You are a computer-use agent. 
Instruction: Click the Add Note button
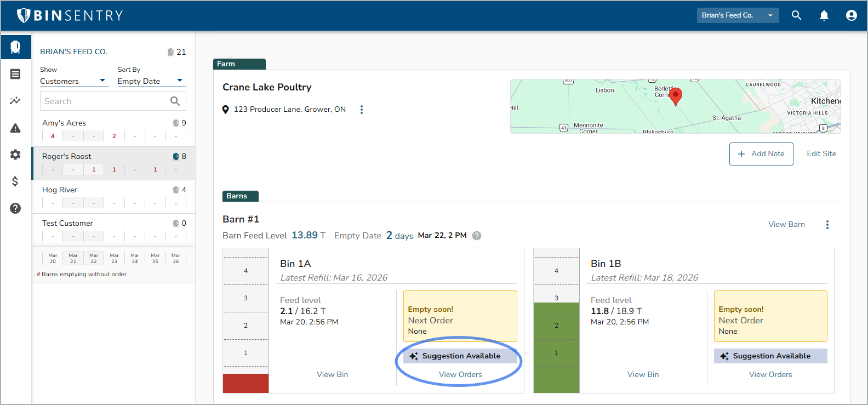[x=761, y=154]
